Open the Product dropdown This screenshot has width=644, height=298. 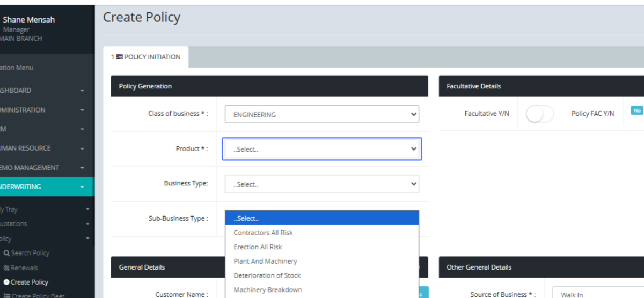[x=321, y=149]
